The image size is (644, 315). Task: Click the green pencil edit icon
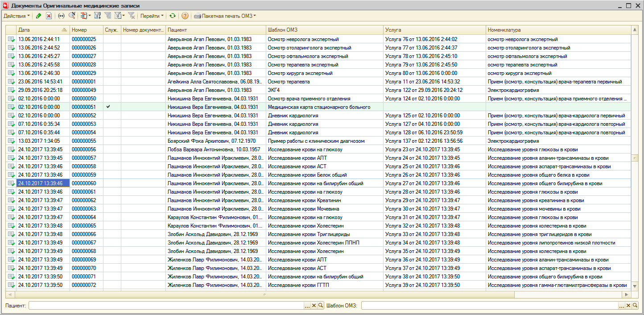(x=39, y=16)
